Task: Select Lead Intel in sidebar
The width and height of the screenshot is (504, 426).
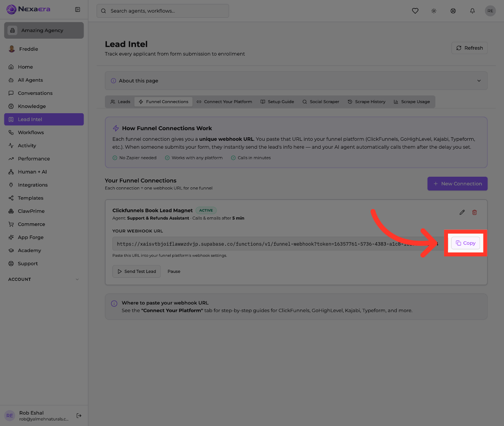Action: (x=44, y=120)
